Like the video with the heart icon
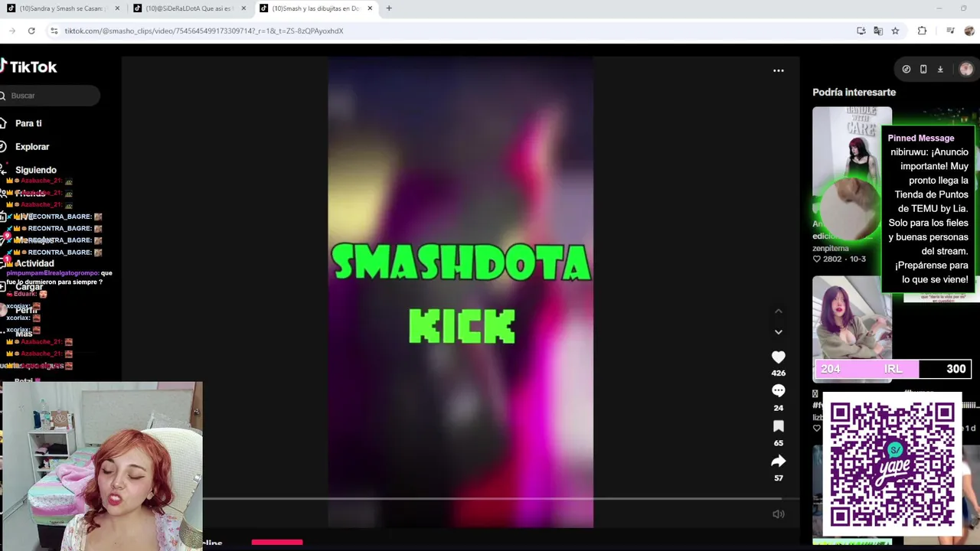 [778, 357]
